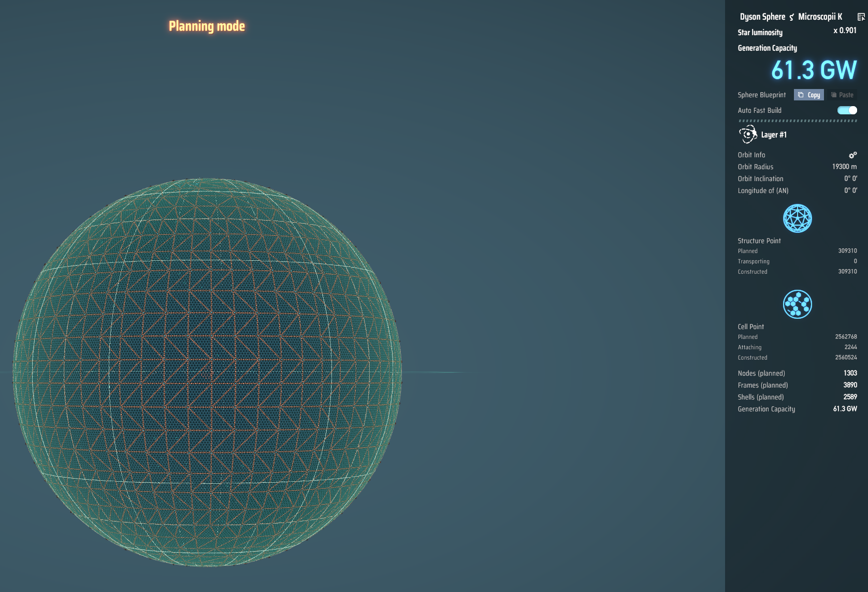This screenshot has width=868, height=592.
Task: Click the Planning mode heading
Action: tap(207, 26)
